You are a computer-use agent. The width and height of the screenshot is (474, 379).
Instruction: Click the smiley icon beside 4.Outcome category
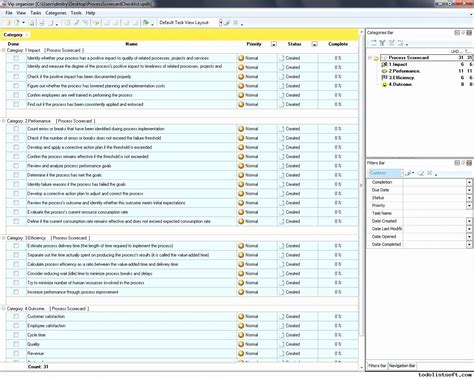[x=384, y=84]
